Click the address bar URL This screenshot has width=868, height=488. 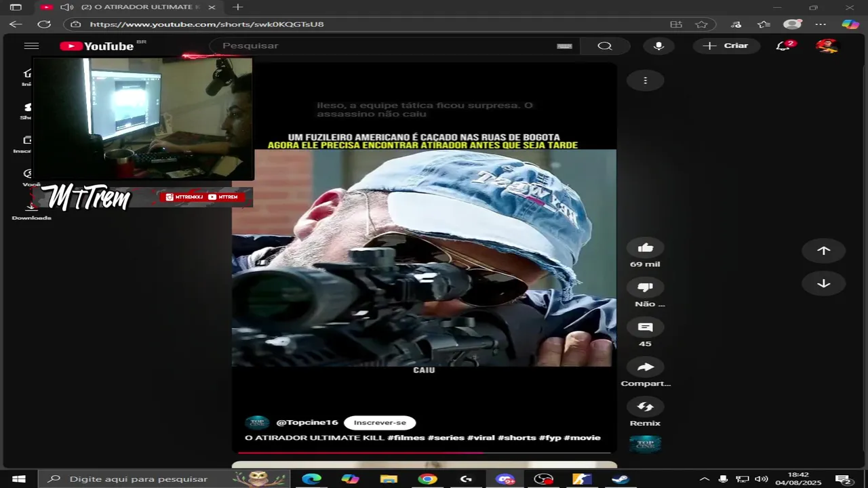(207, 24)
